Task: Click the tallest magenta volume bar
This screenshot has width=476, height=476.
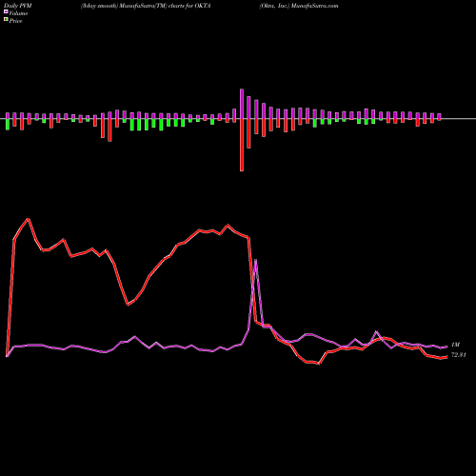Action: [x=242, y=104]
